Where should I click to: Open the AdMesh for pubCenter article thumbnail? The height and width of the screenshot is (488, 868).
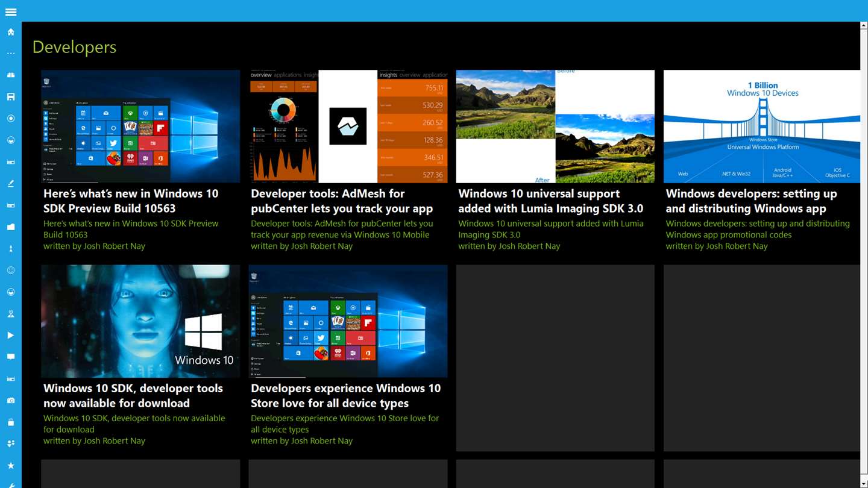pos(348,127)
